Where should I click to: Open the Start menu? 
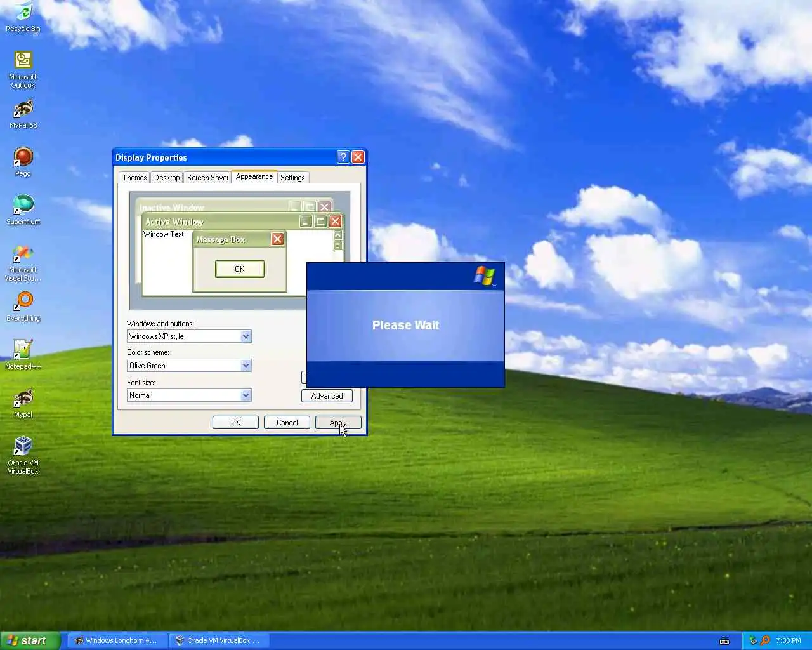tap(30, 640)
